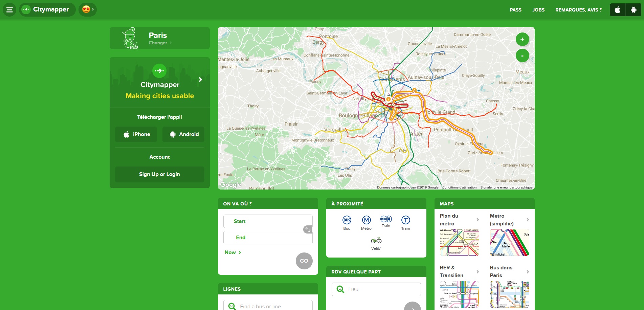The image size is (644, 310).
Task: Select nearby Métro icon
Action: tap(366, 223)
